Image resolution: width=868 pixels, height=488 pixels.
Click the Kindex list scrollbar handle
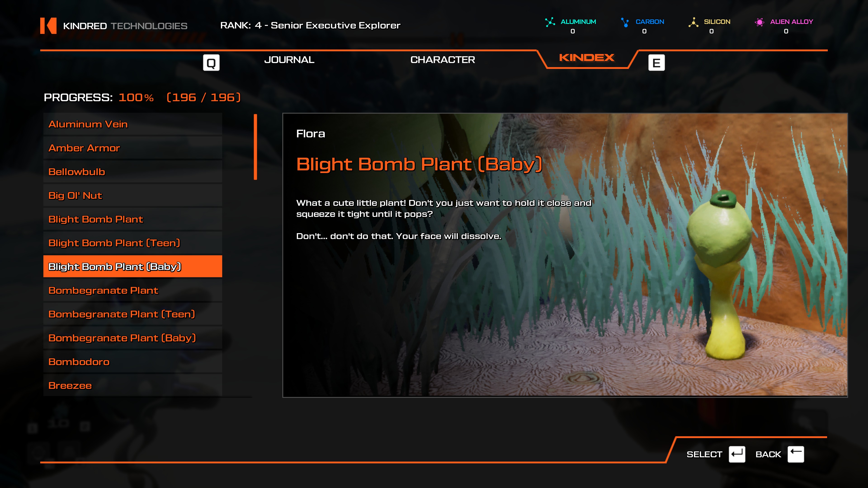255,147
